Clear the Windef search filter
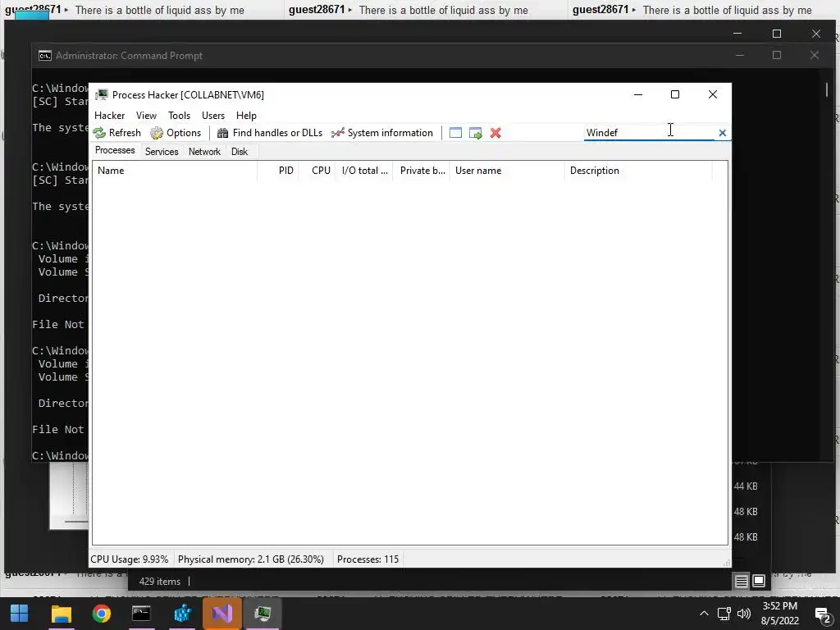 pos(722,133)
